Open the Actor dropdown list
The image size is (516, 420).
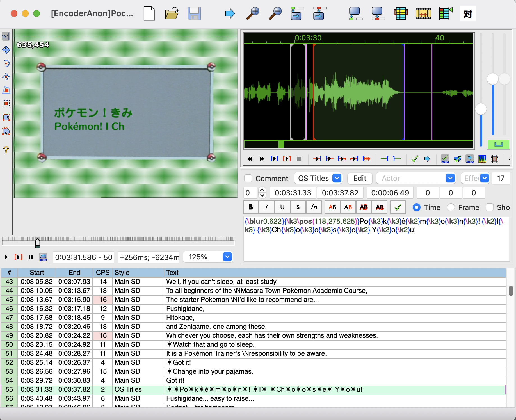tap(450, 178)
